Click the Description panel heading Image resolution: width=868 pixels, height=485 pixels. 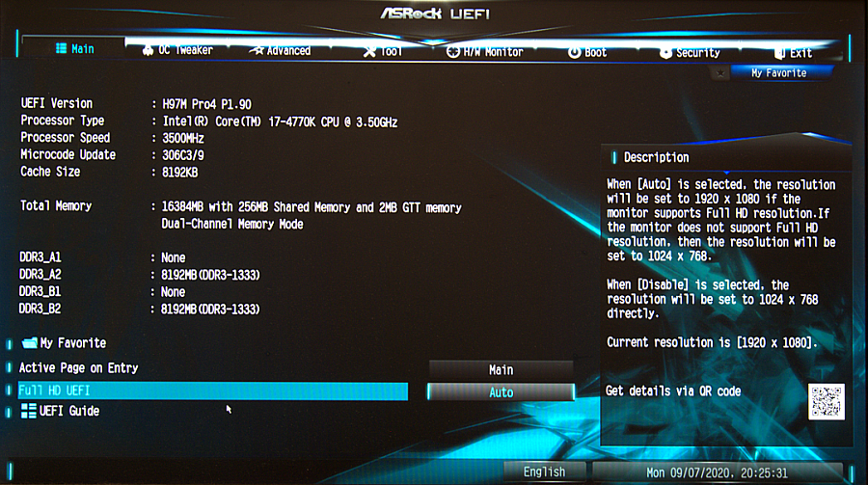pos(657,158)
